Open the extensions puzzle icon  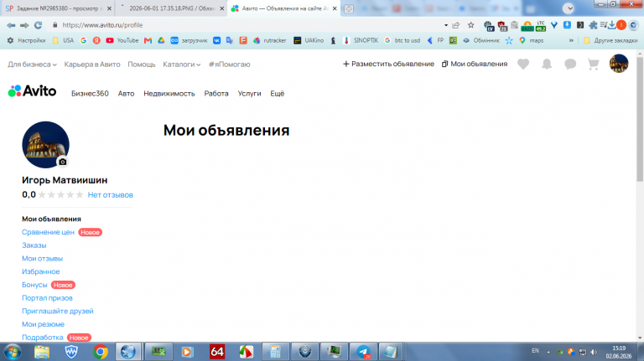tap(593, 25)
